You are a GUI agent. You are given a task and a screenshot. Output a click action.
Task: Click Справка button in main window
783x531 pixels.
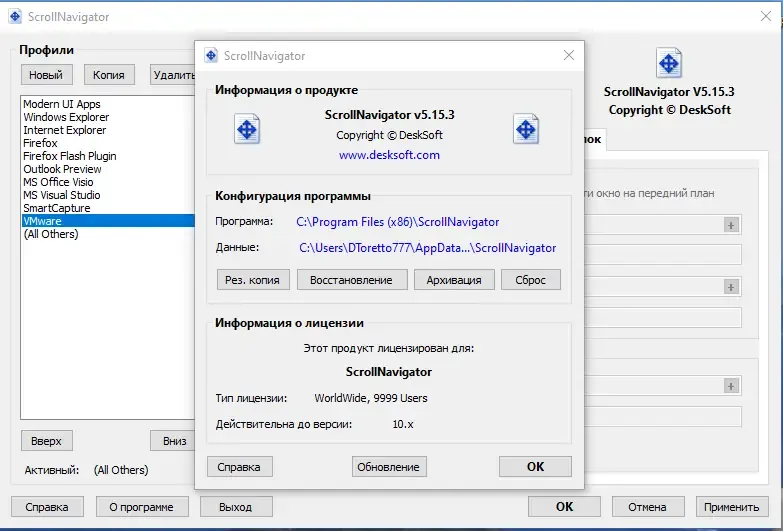47,507
